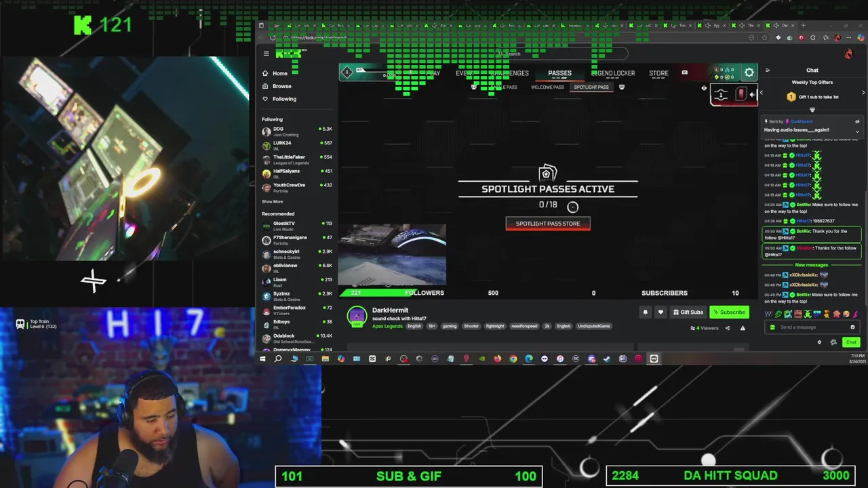Viewport: 868px width, 488px height.
Task: Open Apex settings gear icon
Action: click(x=749, y=73)
